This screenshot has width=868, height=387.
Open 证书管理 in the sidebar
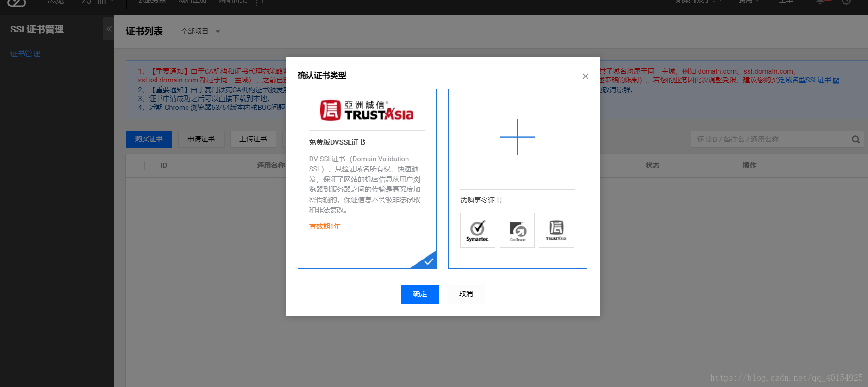pyautogui.click(x=25, y=54)
